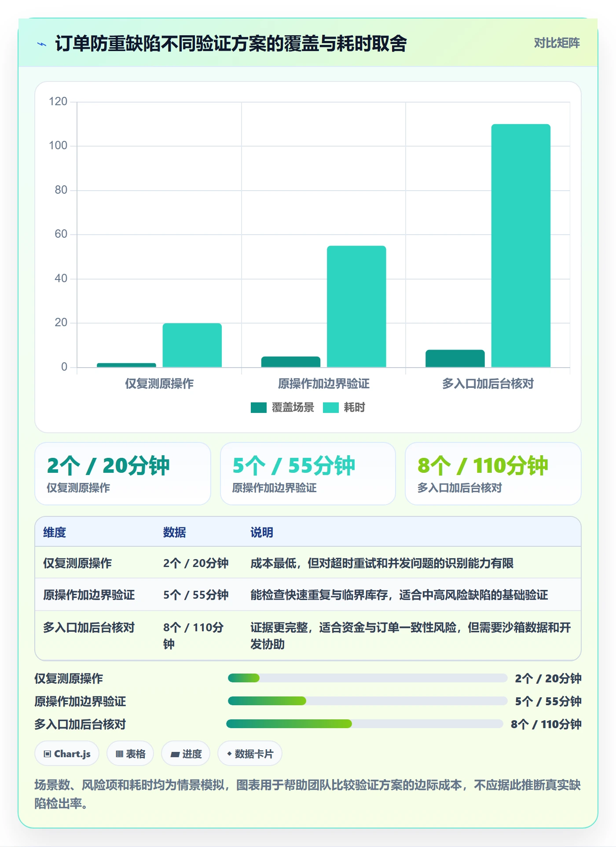Click the 8个 / 110分钟 progress value label
This screenshot has height=847, width=616.
point(546,724)
